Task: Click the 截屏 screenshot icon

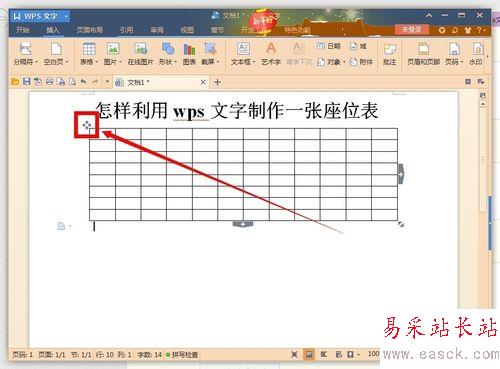Action: click(210, 49)
